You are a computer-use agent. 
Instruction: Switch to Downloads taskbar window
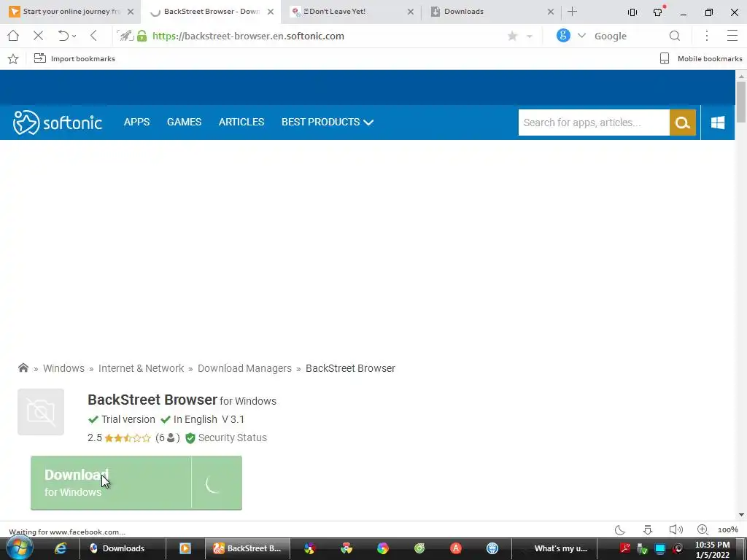coord(122,548)
